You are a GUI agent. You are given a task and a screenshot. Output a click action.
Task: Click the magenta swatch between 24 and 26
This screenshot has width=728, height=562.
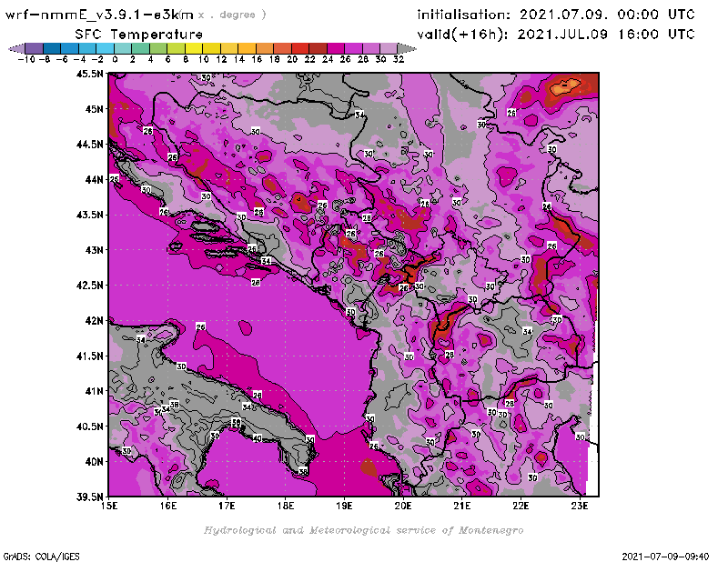coord(335,48)
